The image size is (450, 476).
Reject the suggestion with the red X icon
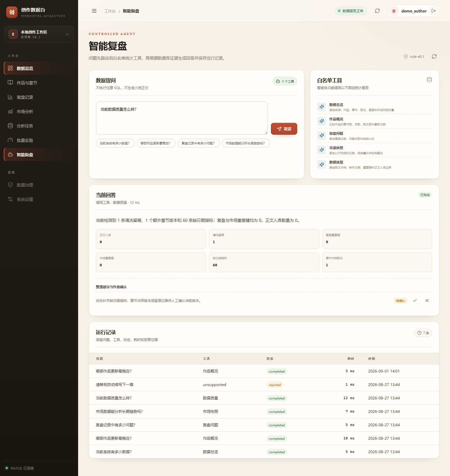click(427, 301)
